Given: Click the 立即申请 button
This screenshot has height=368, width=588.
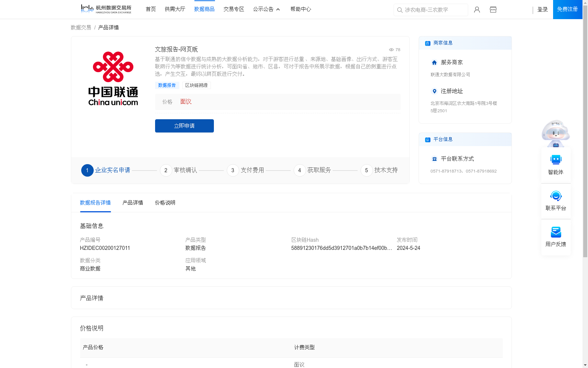Looking at the screenshot, I should pos(184,126).
